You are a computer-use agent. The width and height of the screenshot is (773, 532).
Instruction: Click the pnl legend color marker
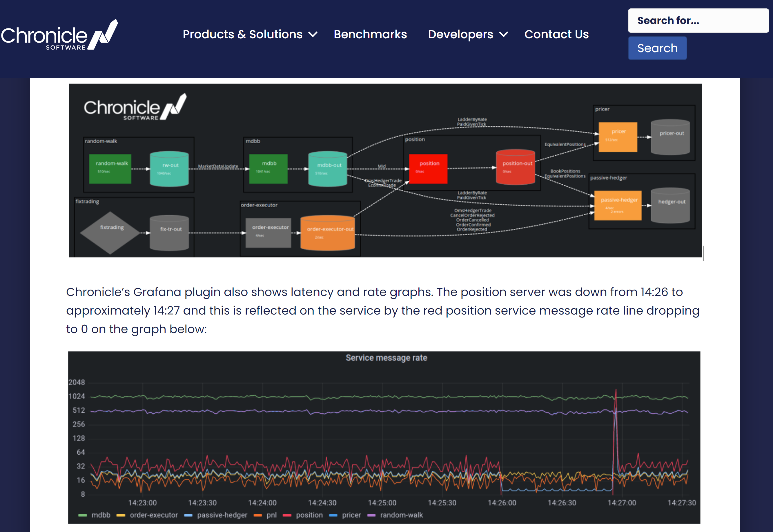258,515
